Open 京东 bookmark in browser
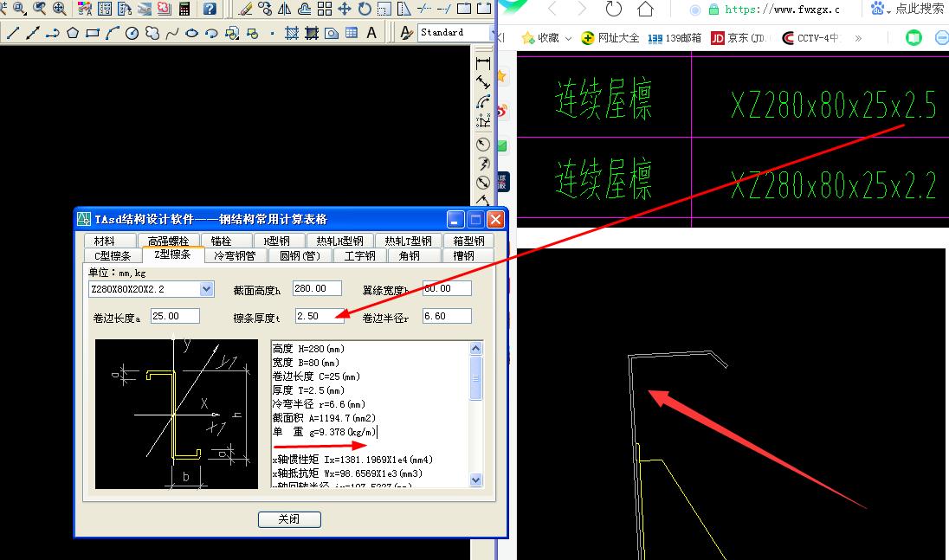Viewport: 949px width, 560px height. 738,38
